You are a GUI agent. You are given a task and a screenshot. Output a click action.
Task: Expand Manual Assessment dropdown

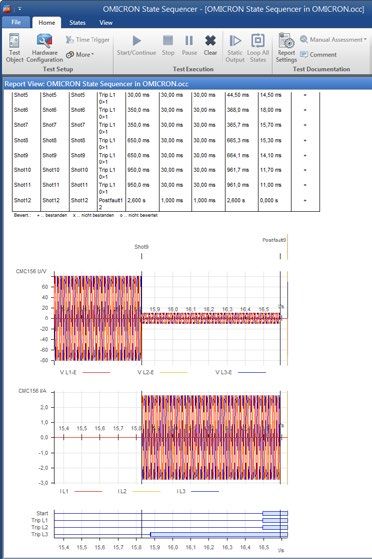pyautogui.click(x=333, y=40)
